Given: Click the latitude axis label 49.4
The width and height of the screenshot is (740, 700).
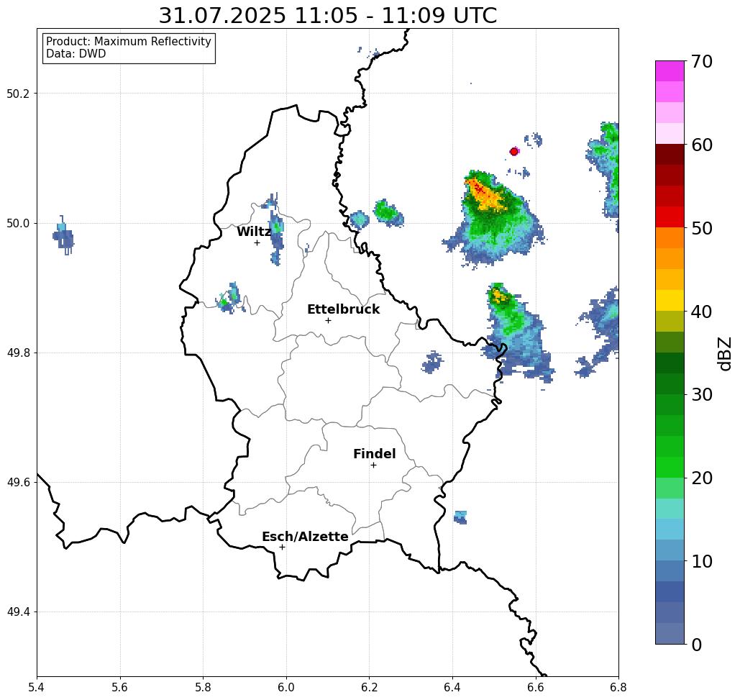Looking at the screenshot, I should (x=18, y=612).
